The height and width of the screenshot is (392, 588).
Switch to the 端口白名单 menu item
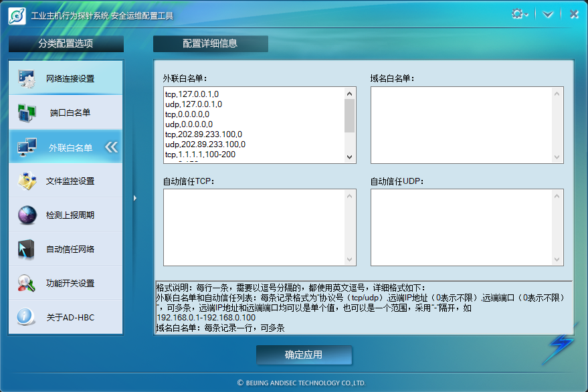[70, 112]
